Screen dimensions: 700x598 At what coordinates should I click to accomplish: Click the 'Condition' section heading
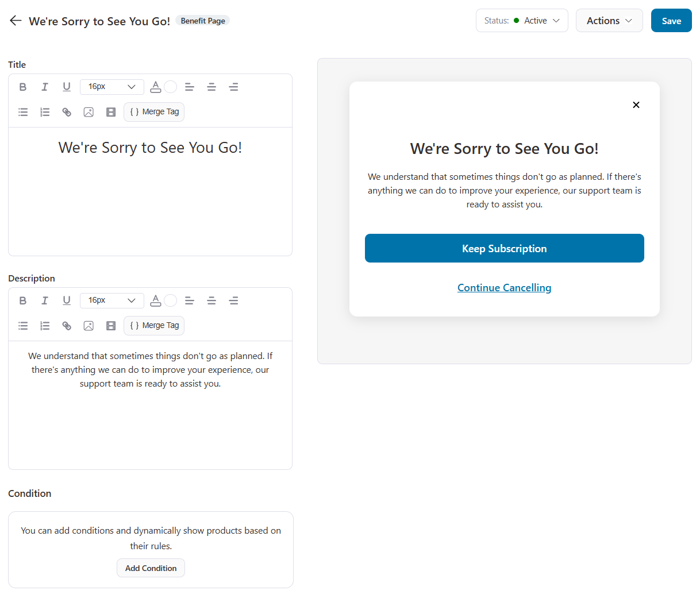pos(30,493)
